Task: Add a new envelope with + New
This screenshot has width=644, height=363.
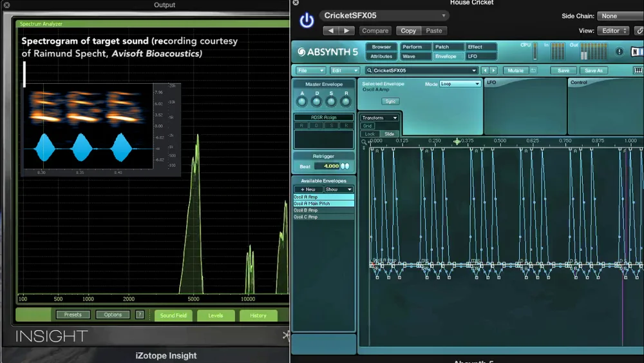Action: tap(308, 190)
